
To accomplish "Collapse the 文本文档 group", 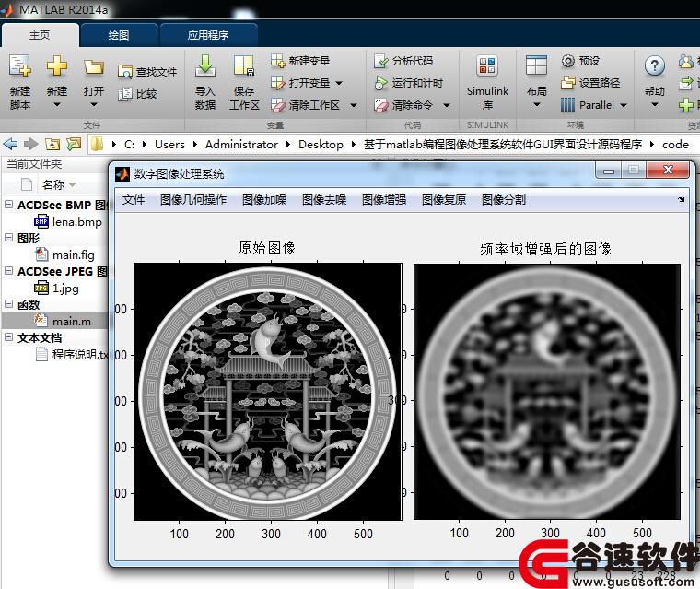I will point(8,337).
